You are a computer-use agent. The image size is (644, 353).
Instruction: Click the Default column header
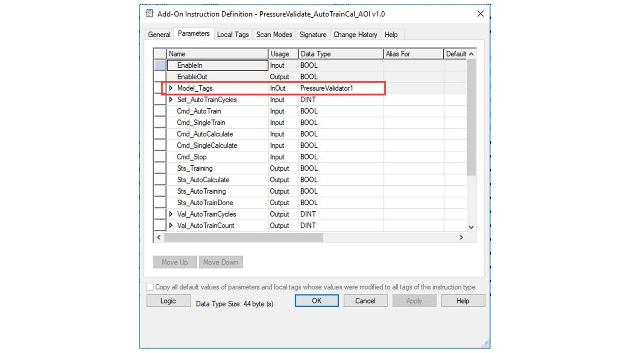pos(455,54)
